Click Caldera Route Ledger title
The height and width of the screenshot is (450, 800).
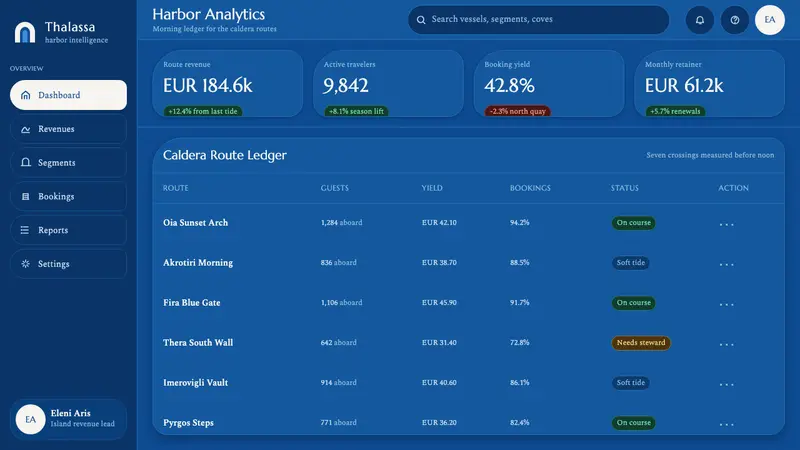pyautogui.click(x=224, y=155)
